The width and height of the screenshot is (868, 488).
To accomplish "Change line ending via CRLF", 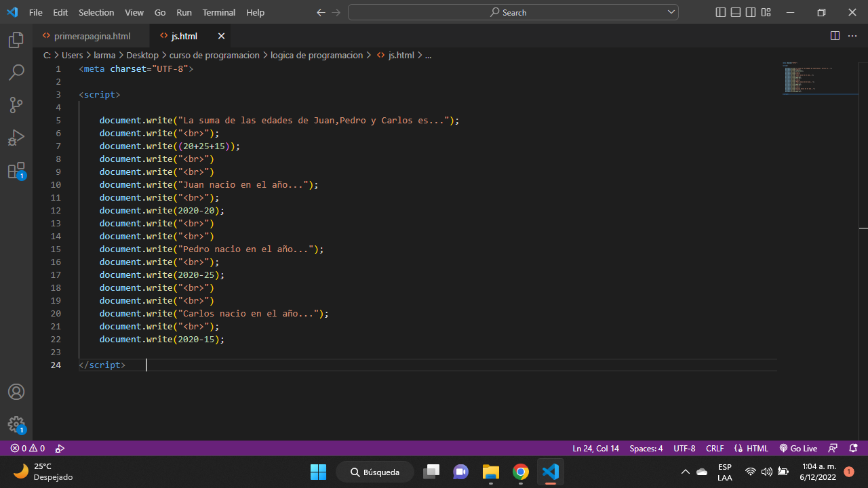I will tap(715, 448).
